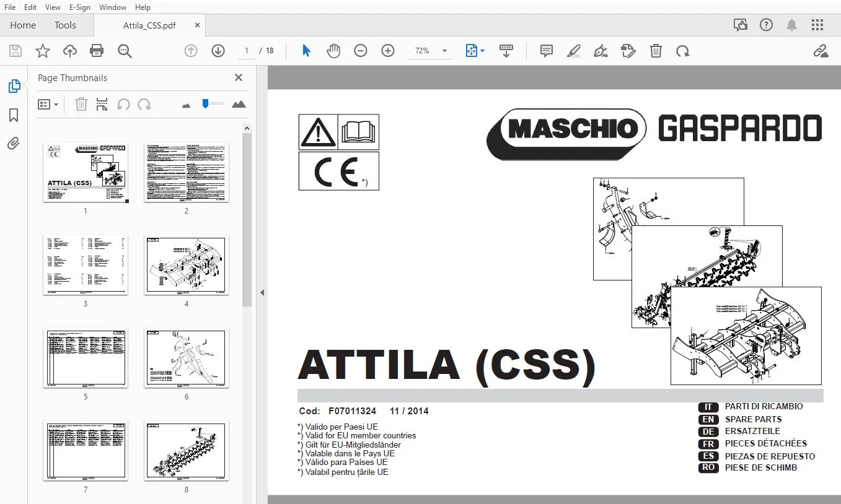Open the stamp tool in the toolbar

click(x=628, y=51)
